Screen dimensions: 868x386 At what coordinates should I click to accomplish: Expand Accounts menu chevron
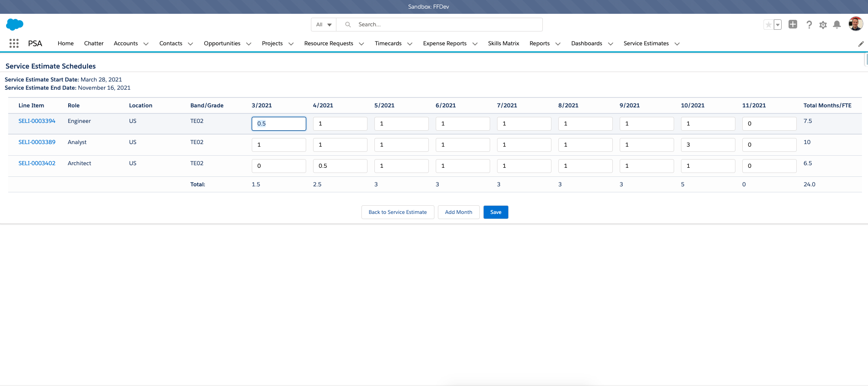[x=146, y=44]
